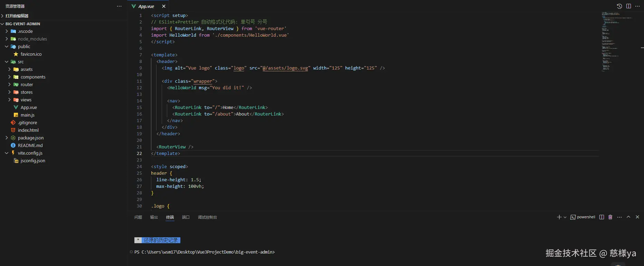Viewport: 644px width, 266px height.
Task: Expand the 打开的编辑器 section
Action: pos(64,16)
